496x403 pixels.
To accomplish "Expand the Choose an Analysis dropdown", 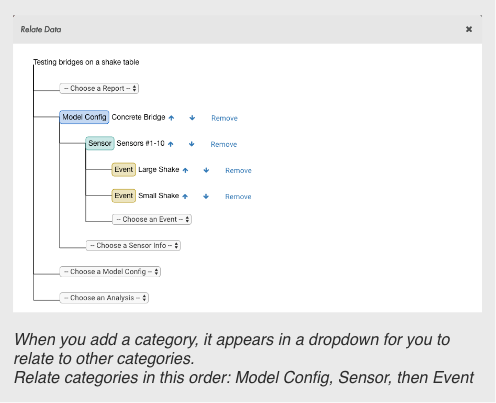I will point(104,298).
